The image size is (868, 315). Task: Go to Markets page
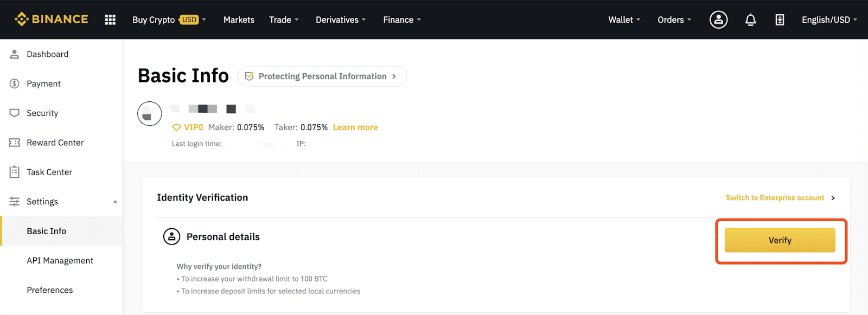[x=239, y=20]
